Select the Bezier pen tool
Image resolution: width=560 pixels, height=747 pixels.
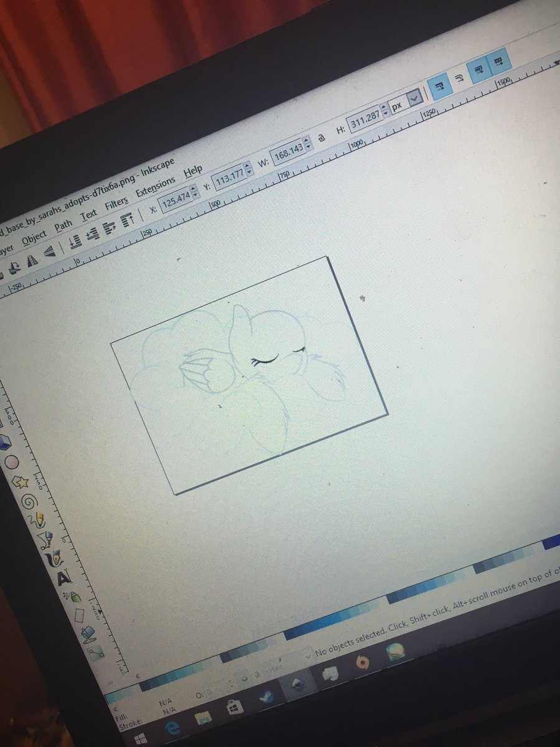[x=46, y=539]
